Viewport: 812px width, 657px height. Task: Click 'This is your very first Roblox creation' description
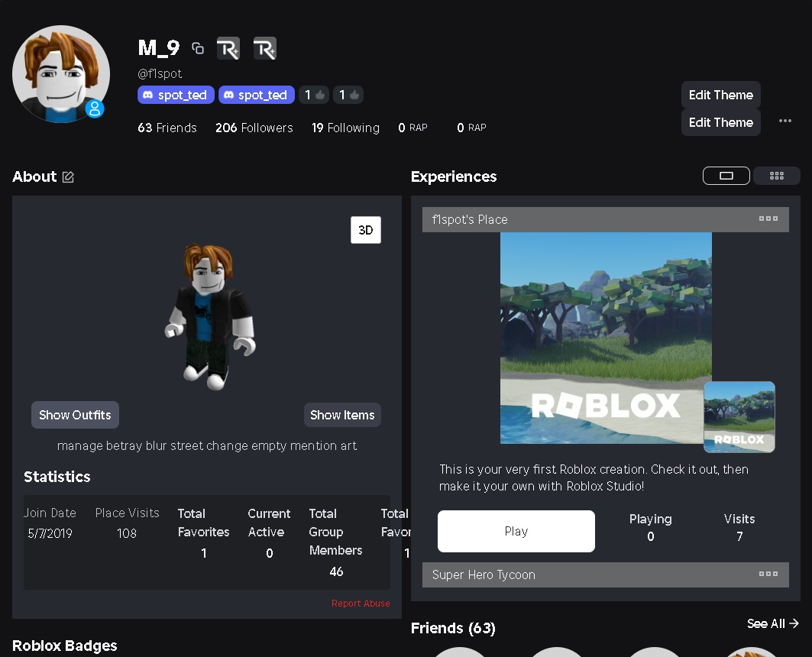[x=594, y=477]
